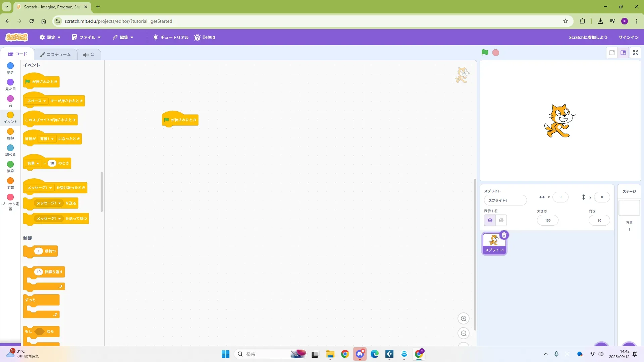Viewport: 644px width, 362px height.
Task: Open the Debug tool
Action: pos(204,37)
